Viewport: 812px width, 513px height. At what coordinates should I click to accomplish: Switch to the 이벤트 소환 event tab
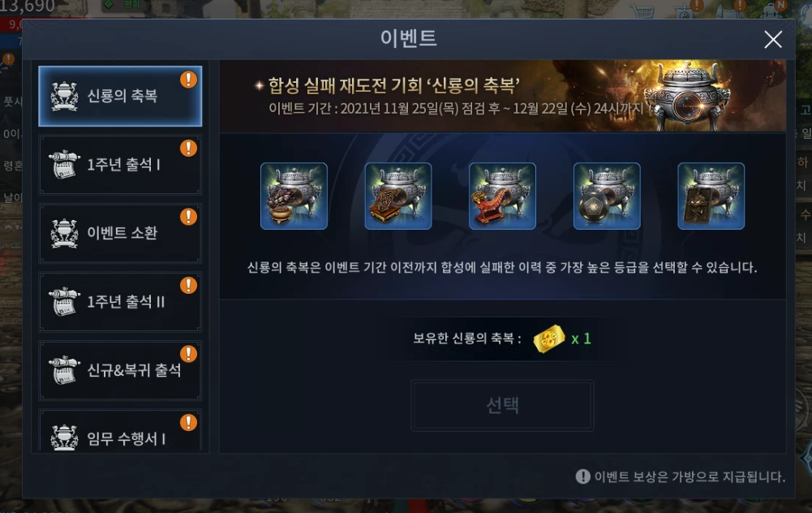[x=120, y=233]
